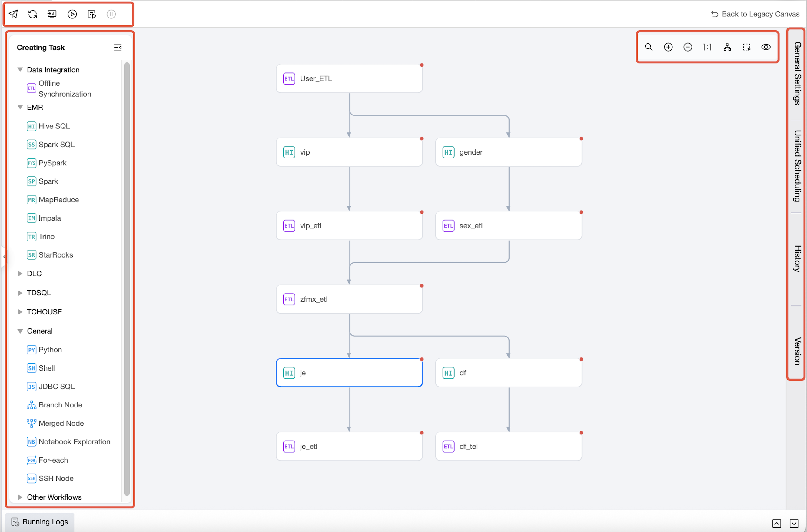Click the run (play) icon in toolbar
Screen dimensions: 807x532
(x=72, y=14)
